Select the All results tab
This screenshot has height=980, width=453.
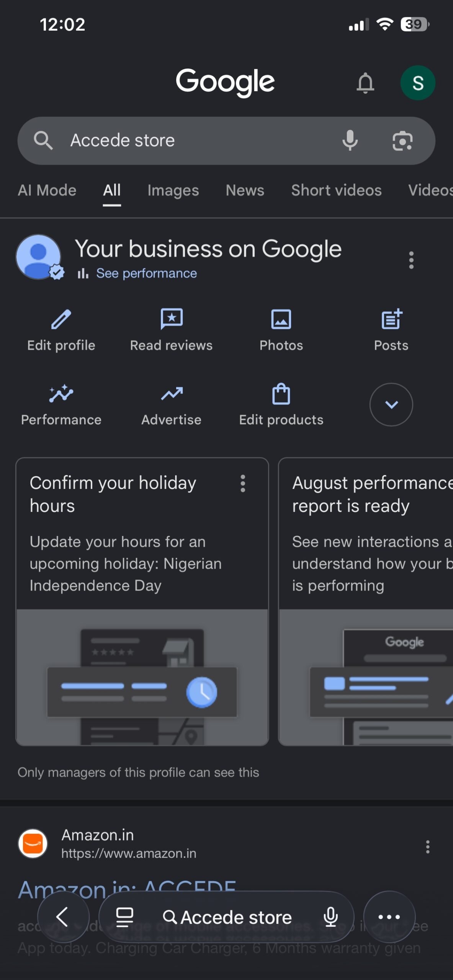[112, 190]
